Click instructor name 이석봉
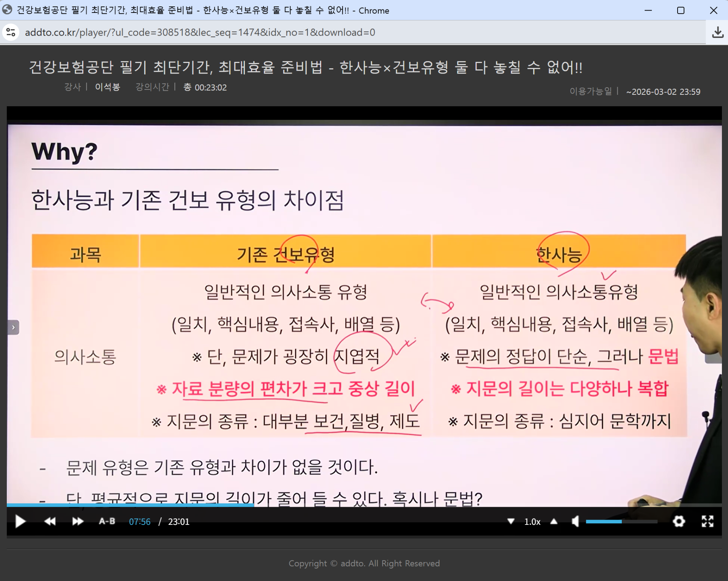Screen dimensions: 728x581 (107, 87)
